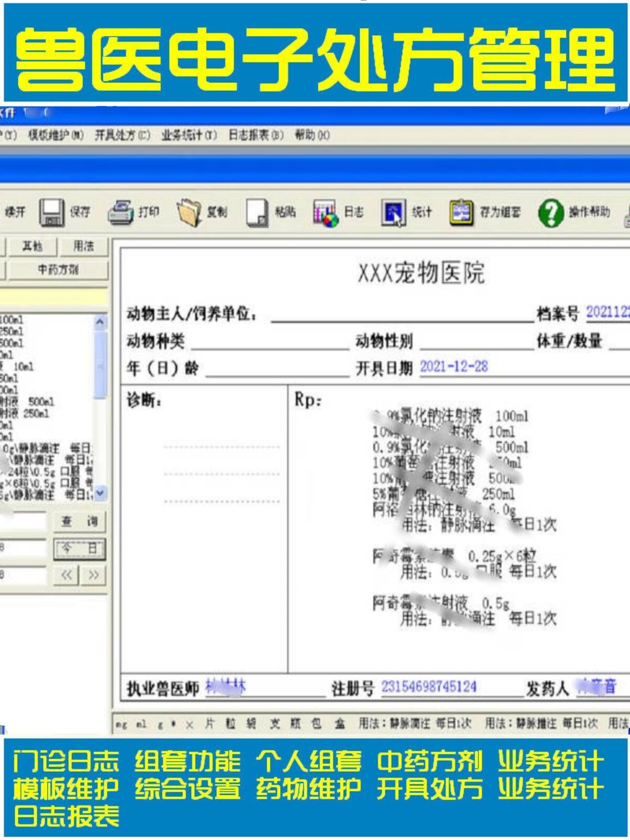The height and width of the screenshot is (840, 630).
Task: Open the 日志 chart icon
Action: point(325,213)
